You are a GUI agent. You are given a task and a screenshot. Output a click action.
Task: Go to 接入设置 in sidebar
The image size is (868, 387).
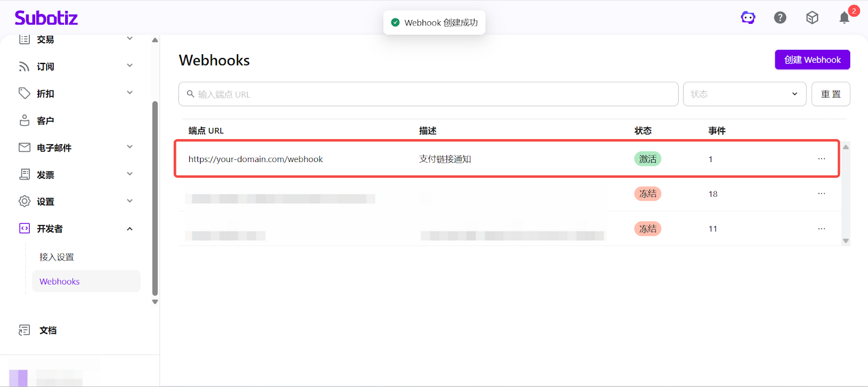pyautogui.click(x=57, y=257)
